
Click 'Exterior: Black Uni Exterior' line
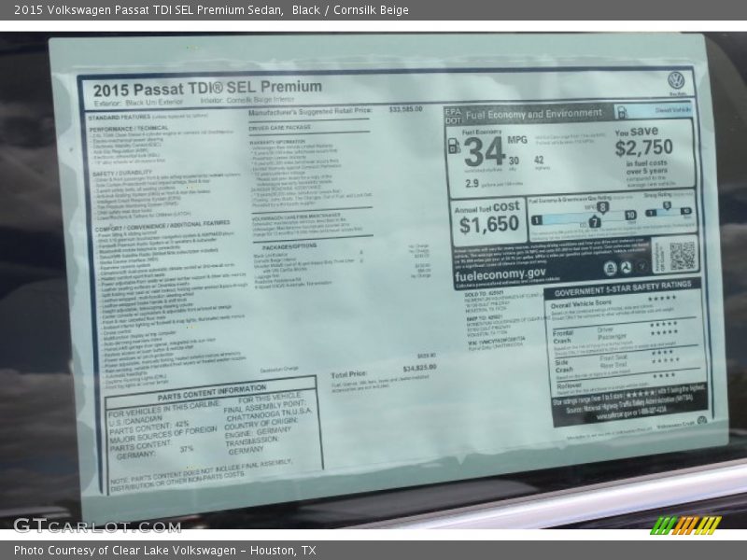coord(138,103)
